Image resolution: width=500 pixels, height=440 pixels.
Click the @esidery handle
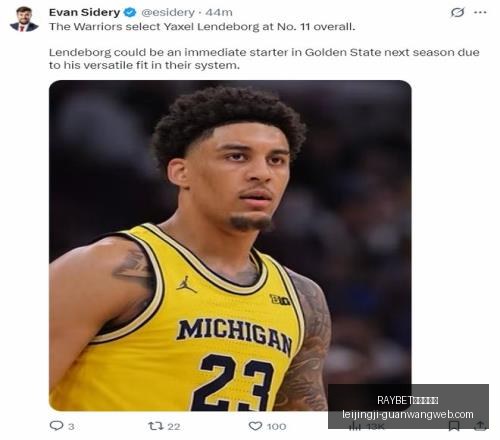point(168,12)
